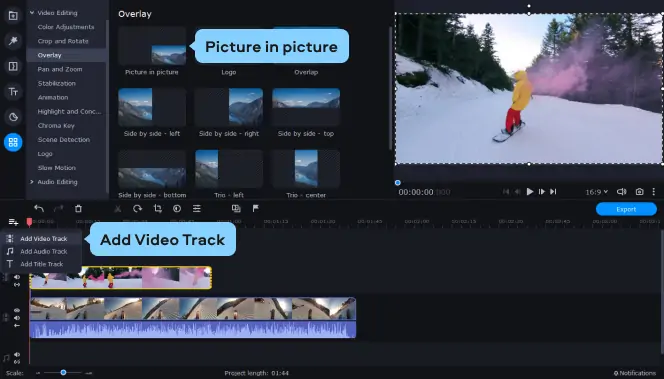Open the Transitions tab icon

[x=13, y=66]
